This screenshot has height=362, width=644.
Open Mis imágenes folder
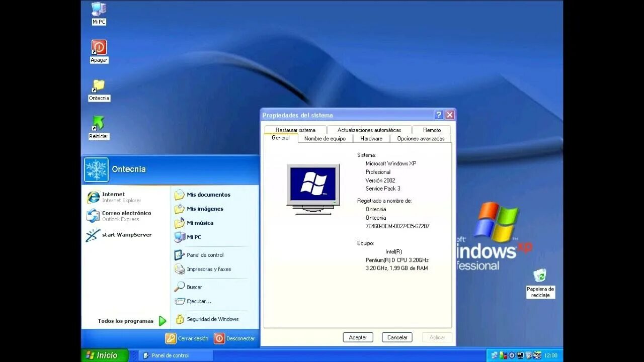click(x=199, y=209)
